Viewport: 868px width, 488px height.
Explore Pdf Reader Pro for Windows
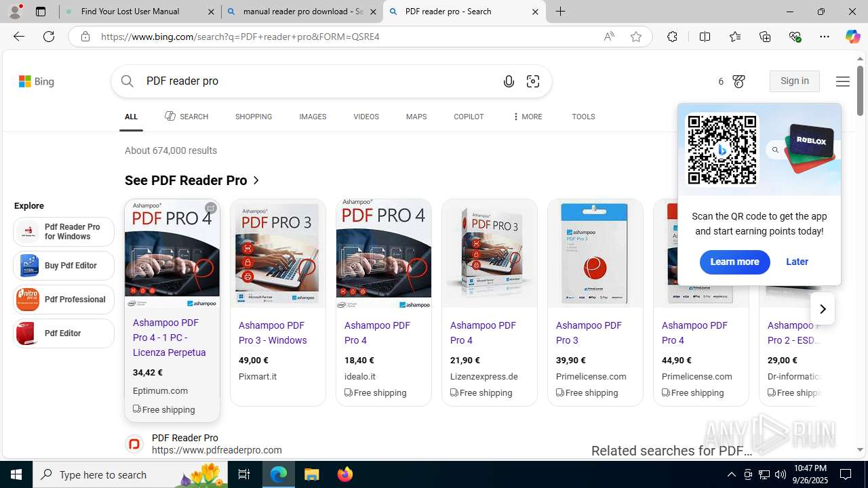[x=64, y=232]
